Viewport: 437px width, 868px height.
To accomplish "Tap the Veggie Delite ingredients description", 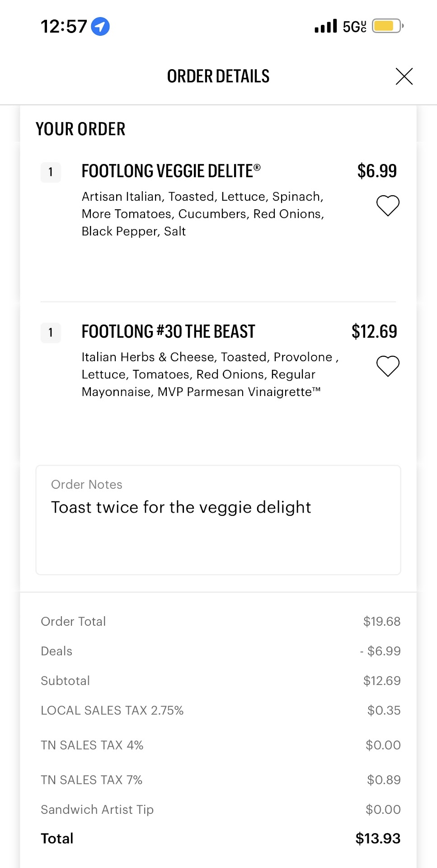I will [203, 214].
